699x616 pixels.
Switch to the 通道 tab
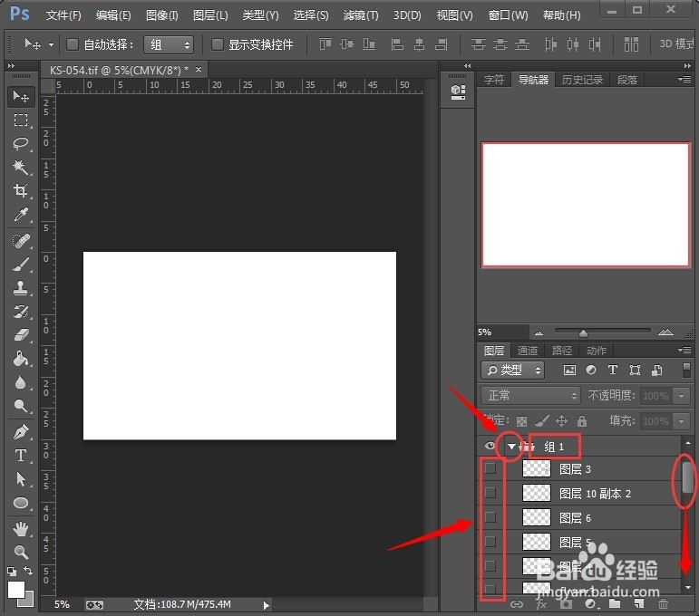tap(528, 351)
